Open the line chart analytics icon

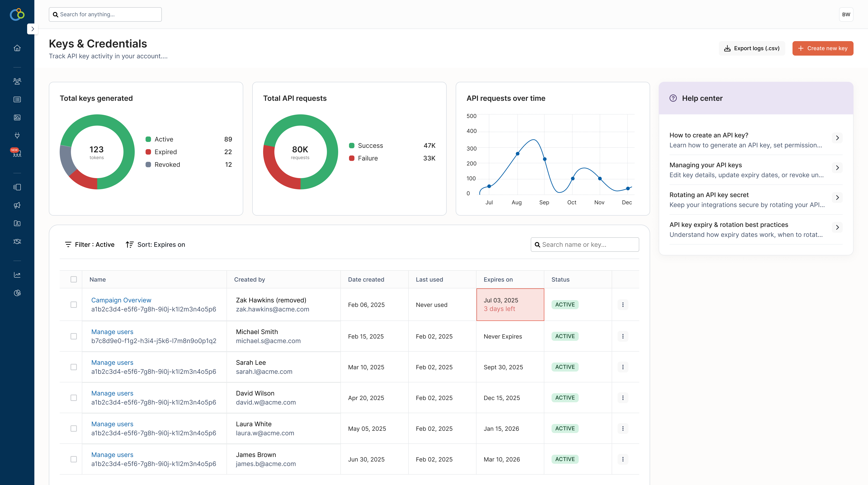coord(17,275)
